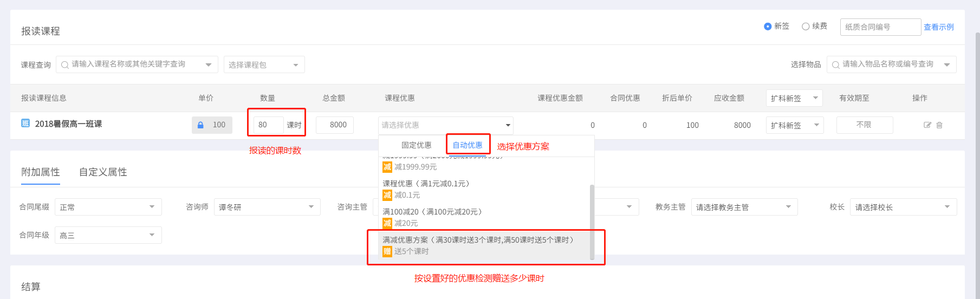The image size is (980, 299).
Task: Click the 纸质合同编号 input field
Action: 880,27
